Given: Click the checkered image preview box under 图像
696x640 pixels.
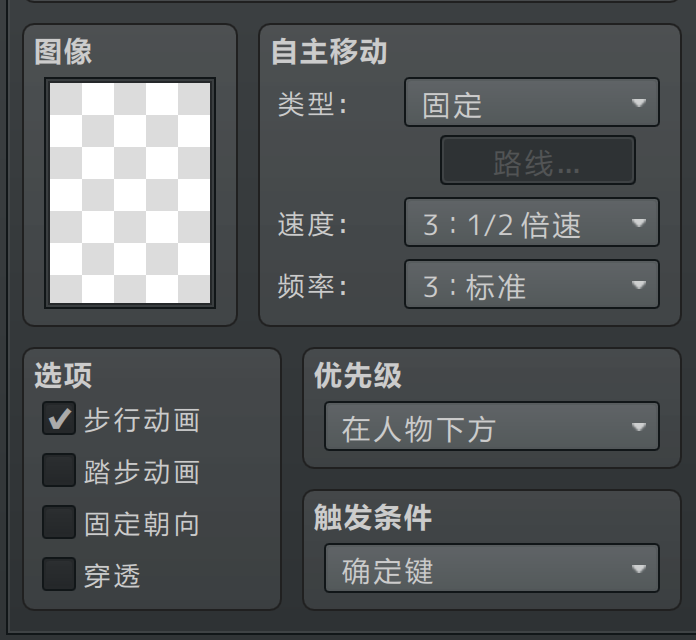Looking at the screenshot, I should pos(130,193).
